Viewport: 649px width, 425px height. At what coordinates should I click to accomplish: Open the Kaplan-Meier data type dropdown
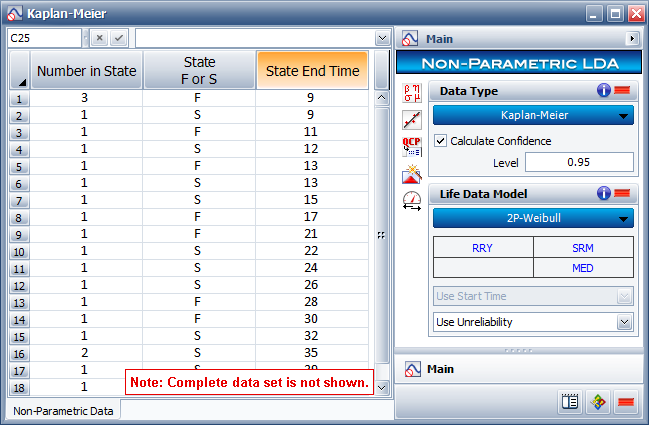pos(533,115)
